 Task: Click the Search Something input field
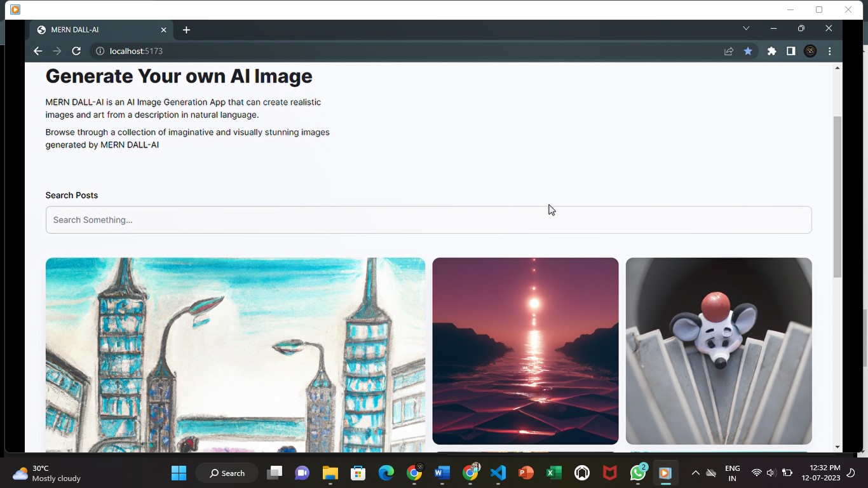tap(428, 219)
